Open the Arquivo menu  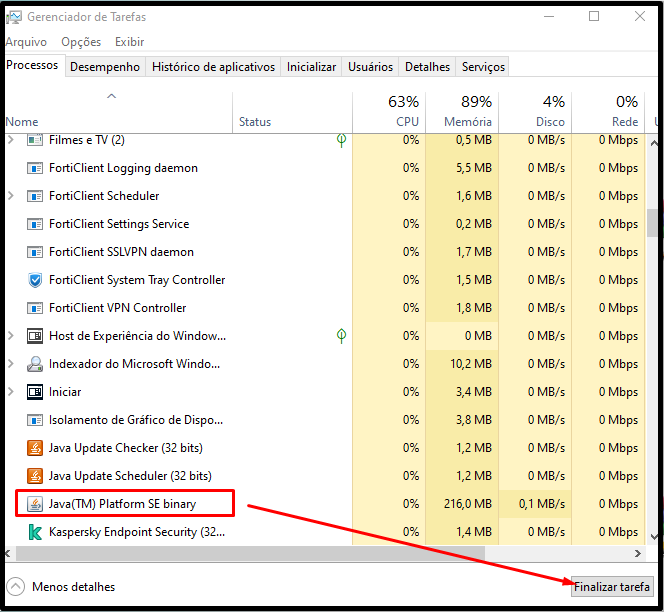[x=26, y=42]
